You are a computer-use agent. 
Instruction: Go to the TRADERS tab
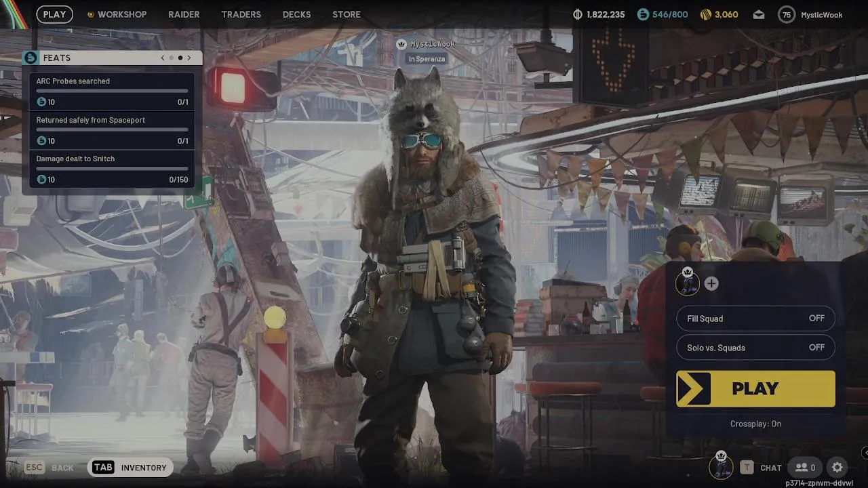(241, 14)
